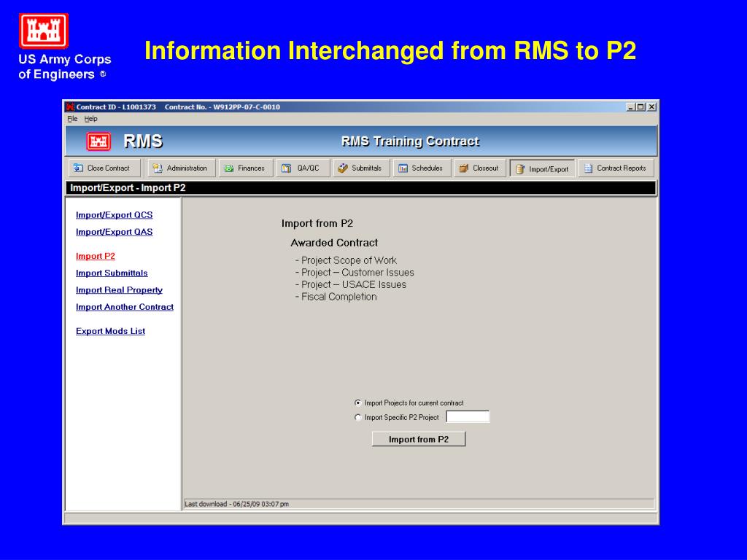Open the Contract Reports section
Viewport: 747px width, 560px height.
point(616,168)
